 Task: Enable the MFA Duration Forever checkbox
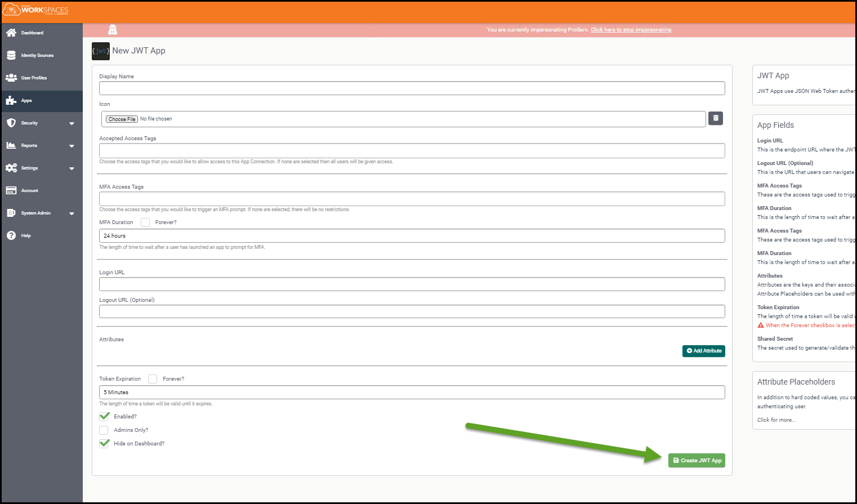coord(145,222)
